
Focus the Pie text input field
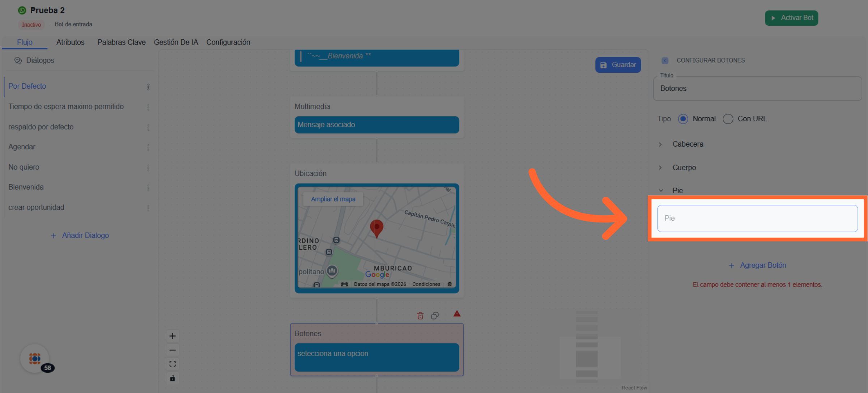coord(757,218)
